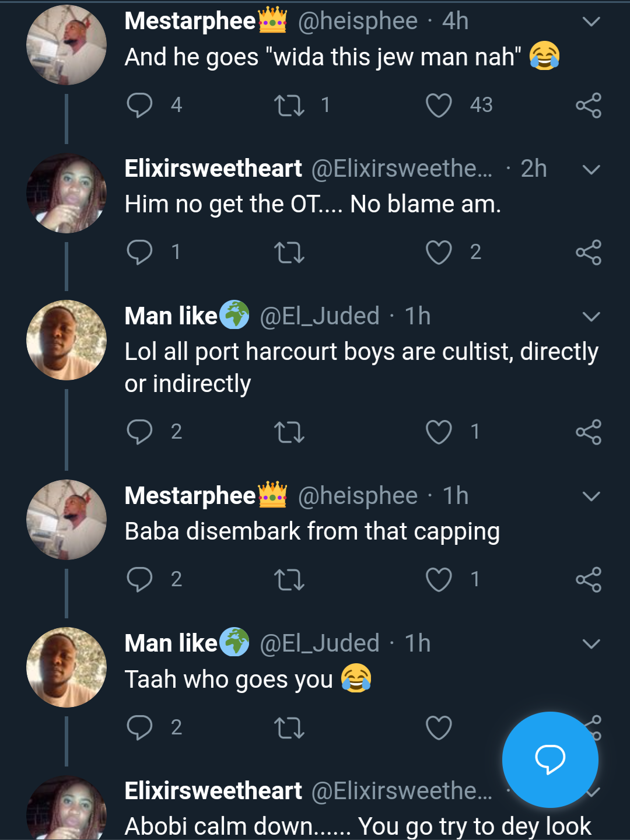
Task: Open Mestarphee's avatar on the "Baba disembark" tweet
Action: coord(66,520)
